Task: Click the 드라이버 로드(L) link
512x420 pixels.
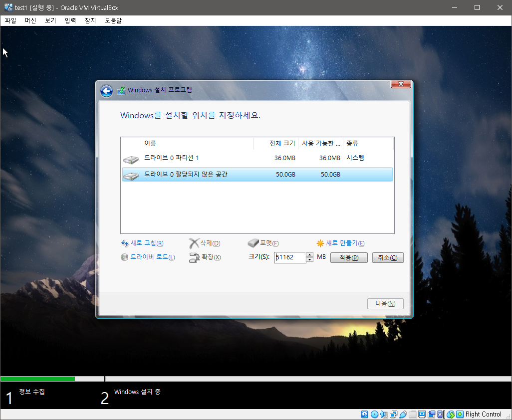Action: tap(153, 257)
